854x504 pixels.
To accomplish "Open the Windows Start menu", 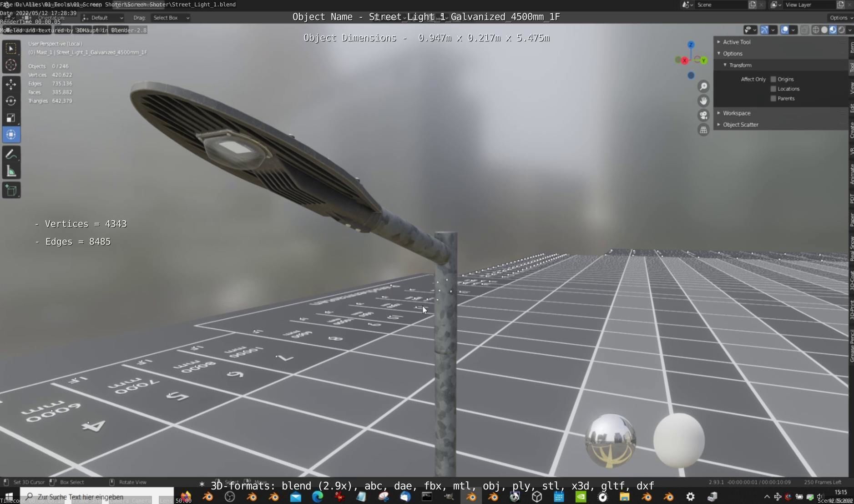I will pyautogui.click(x=9, y=497).
